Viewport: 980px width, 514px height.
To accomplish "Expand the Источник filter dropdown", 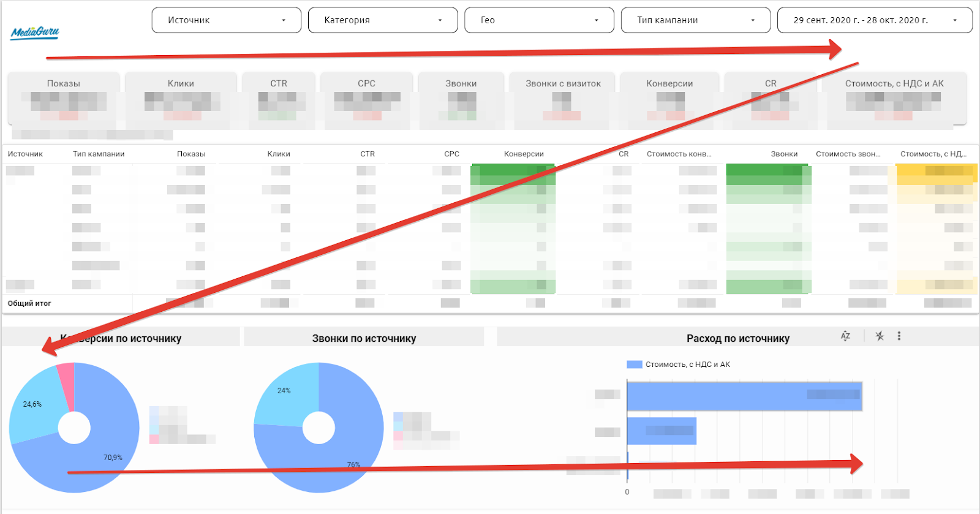I will point(226,20).
